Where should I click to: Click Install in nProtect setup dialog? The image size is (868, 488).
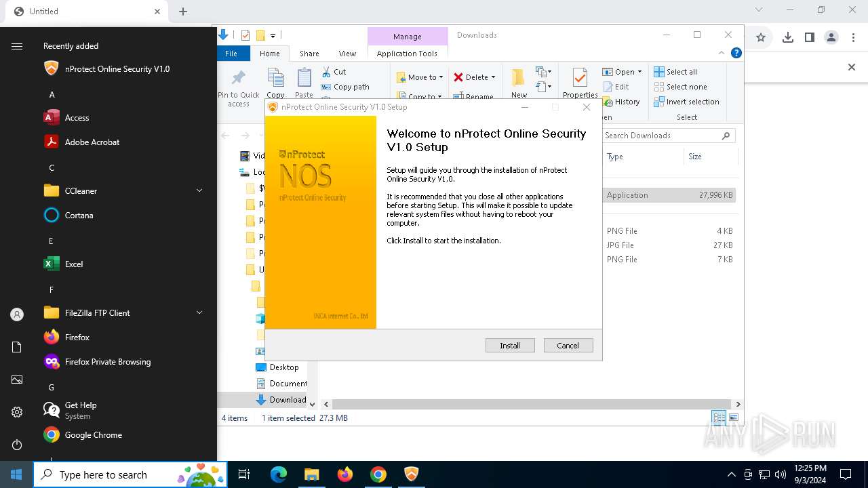point(510,346)
